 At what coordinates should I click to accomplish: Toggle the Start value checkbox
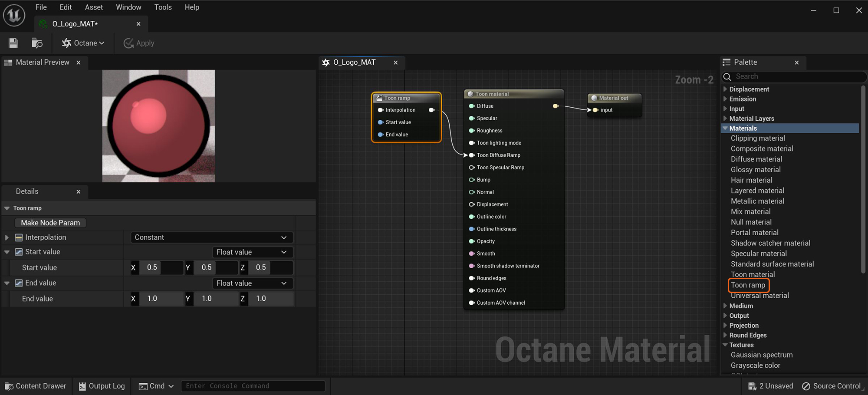coord(19,252)
